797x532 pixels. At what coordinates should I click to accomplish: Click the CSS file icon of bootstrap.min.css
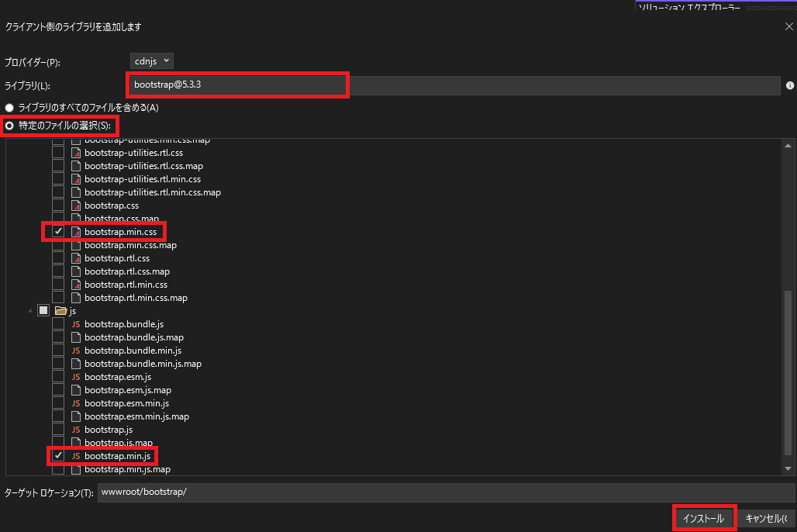pyautogui.click(x=76, y=232)
